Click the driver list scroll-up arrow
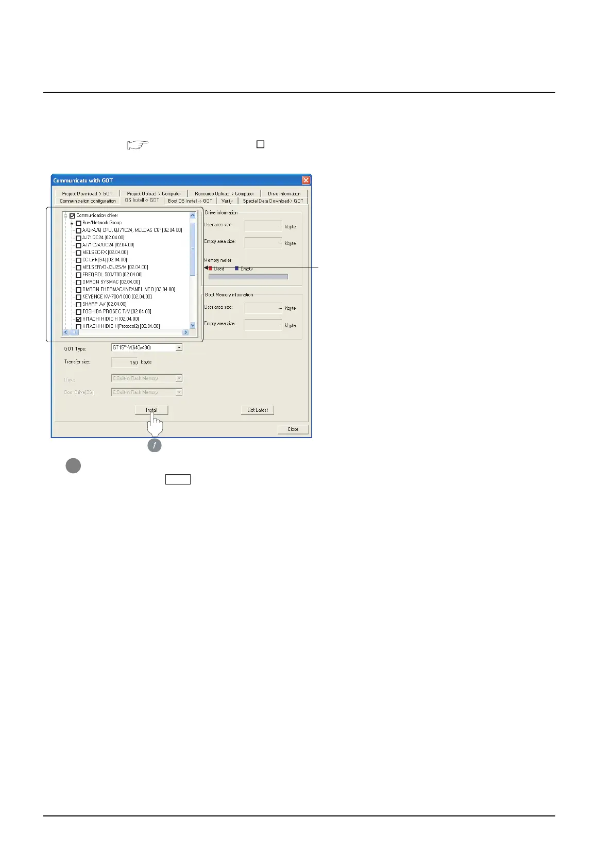613x868 pixels. [193, 215]
